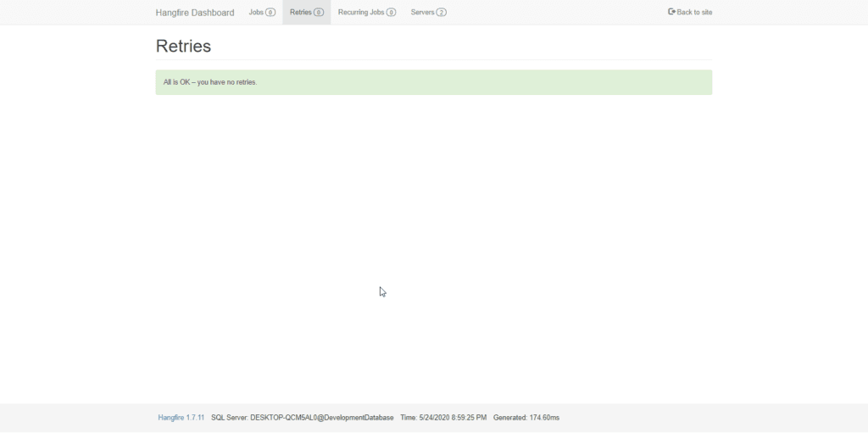Click the Generated 174.60ms footer text
The width and height of the screenshot is (868, 433).
click(526, 418)
